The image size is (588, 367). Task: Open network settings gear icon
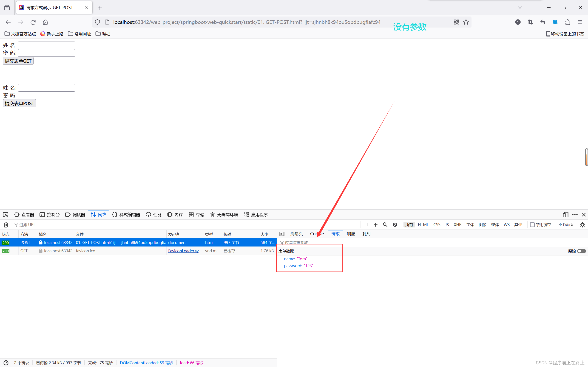[582, 224]
